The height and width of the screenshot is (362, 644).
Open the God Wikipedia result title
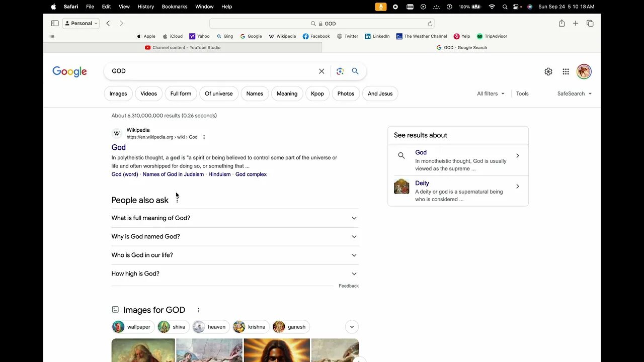click(x=119, y=147)
